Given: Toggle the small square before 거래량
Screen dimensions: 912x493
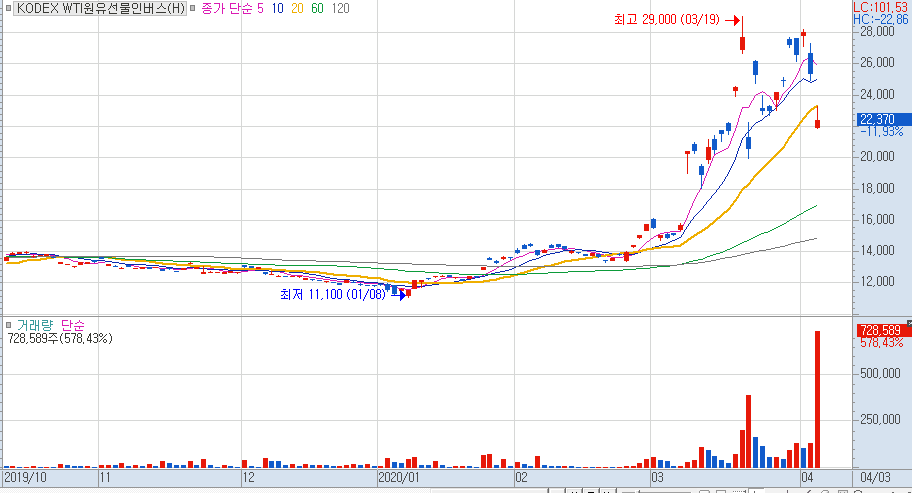Looking at the screenshot, I should click(x=8, y=325).
